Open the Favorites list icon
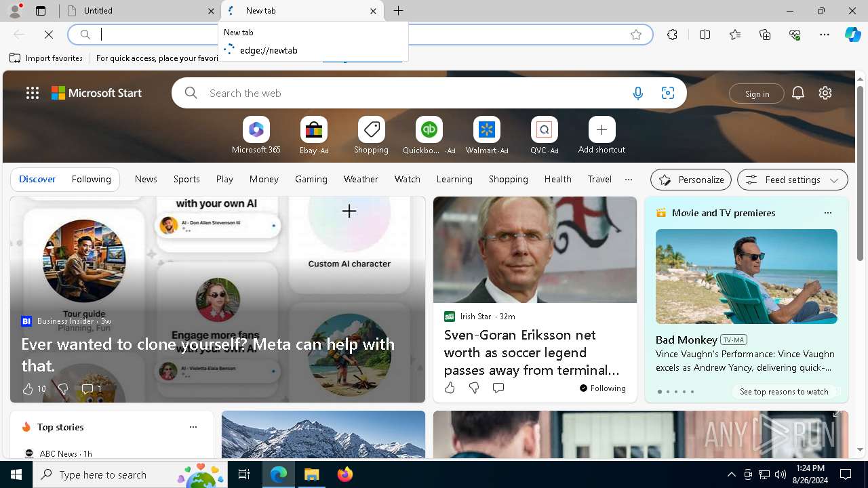This screenshot has width=868, height=488. [x=735, y=35]
